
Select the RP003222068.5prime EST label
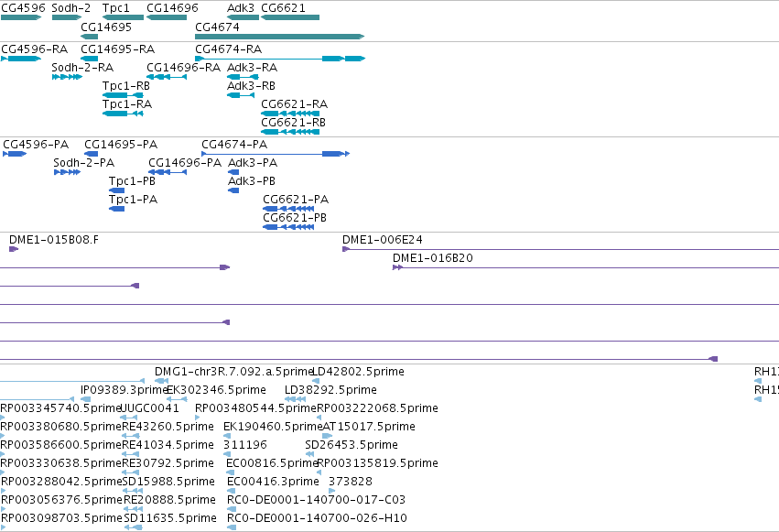(x=377, y=408)
